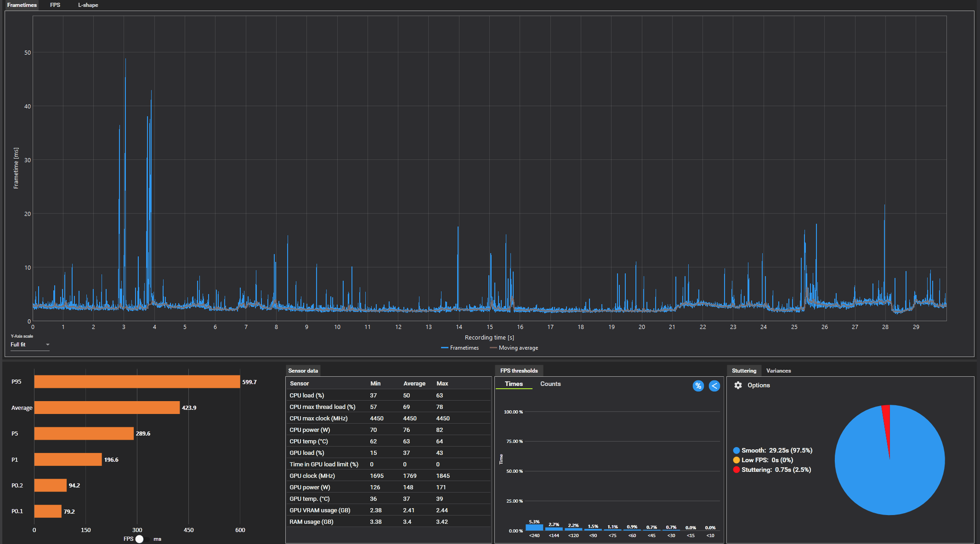Click the Stuttering red legend dot

(736, 470)
